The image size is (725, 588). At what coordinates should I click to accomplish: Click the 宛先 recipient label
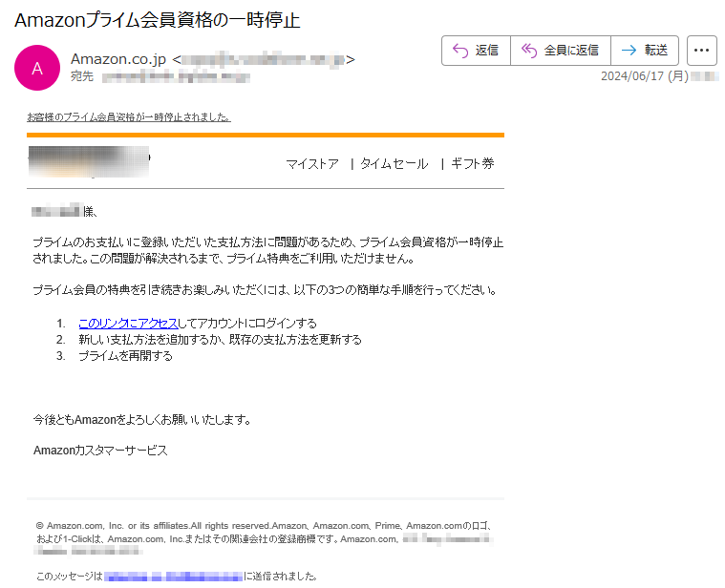click(x=82, y=76)
